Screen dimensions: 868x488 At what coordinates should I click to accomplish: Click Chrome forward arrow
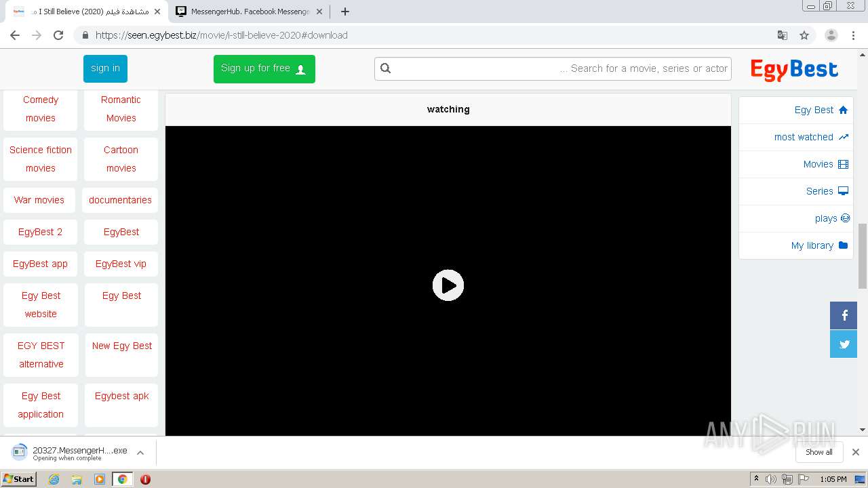click(x=37, y=35)
